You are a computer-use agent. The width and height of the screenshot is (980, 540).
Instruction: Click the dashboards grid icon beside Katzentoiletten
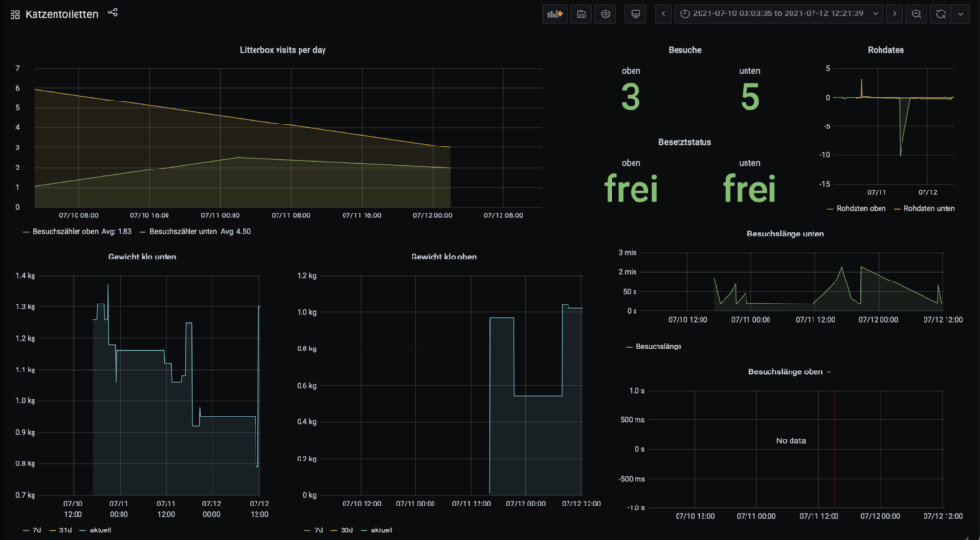[x=15, y=14]
